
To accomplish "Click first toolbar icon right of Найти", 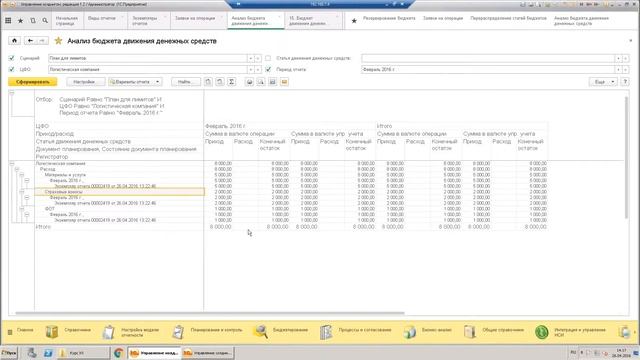I will pyautogui.click(x=208, y=82).
